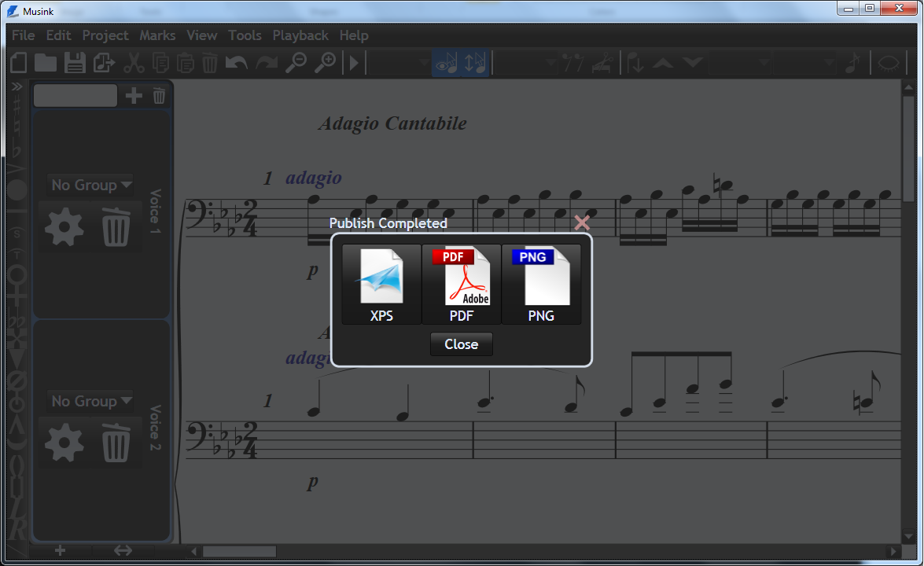The width and height of the screenshot is (924, 566).
Task: Dismiss Publish Completed dialog with red X
Action: [x=582, y=222]
